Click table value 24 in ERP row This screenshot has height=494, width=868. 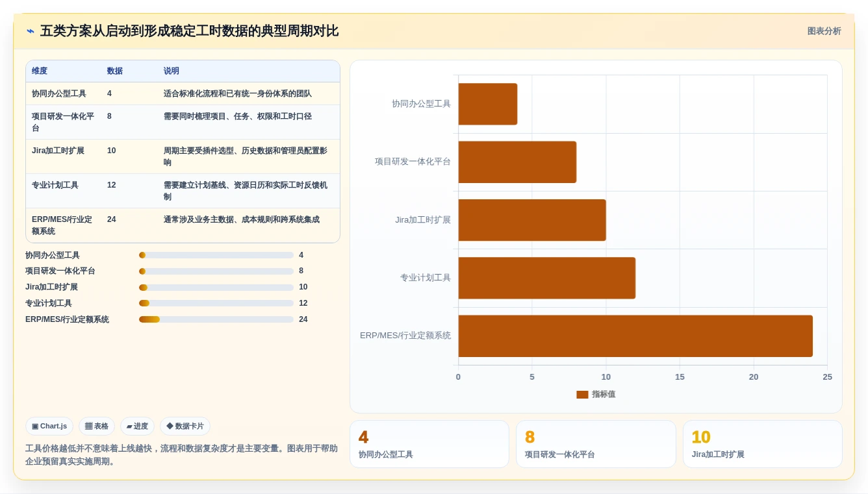(112, 219)
